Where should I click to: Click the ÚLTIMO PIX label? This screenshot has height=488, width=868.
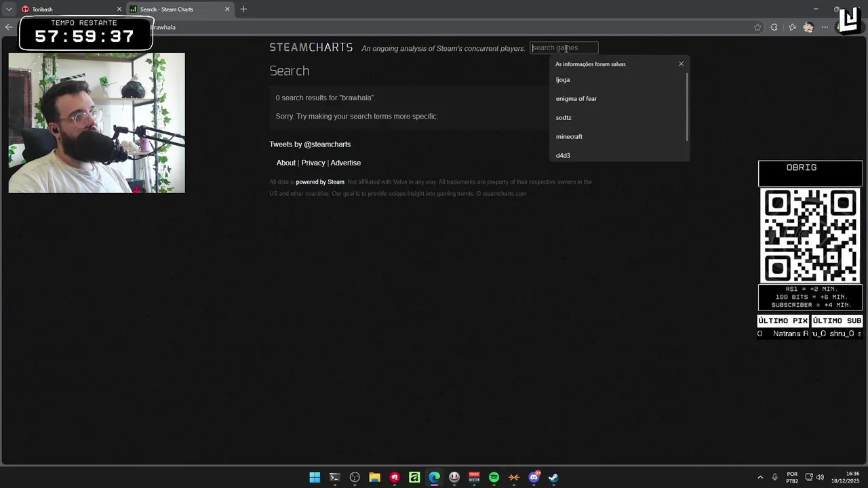tap(783, 321)
